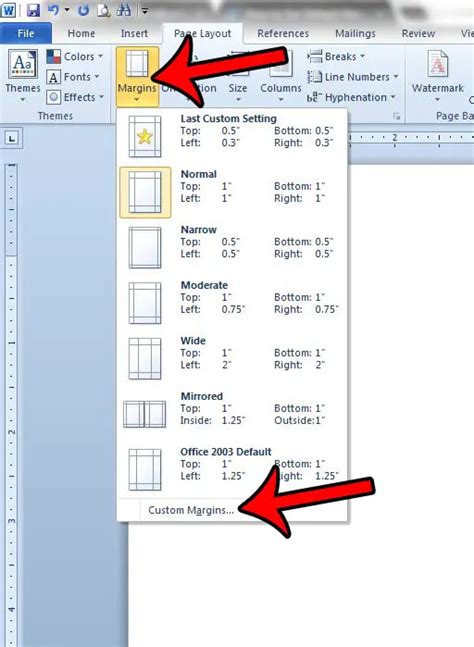Select the Moderate margins preset
Screen dimensions: 474x647
coord(232,303)
